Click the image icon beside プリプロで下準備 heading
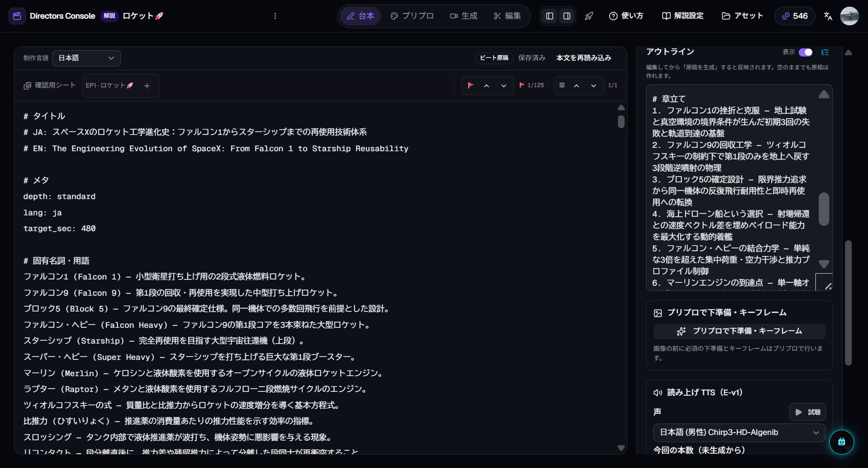Screen dimensions: 868x468 pyautogui.click(x=658, y=313)
